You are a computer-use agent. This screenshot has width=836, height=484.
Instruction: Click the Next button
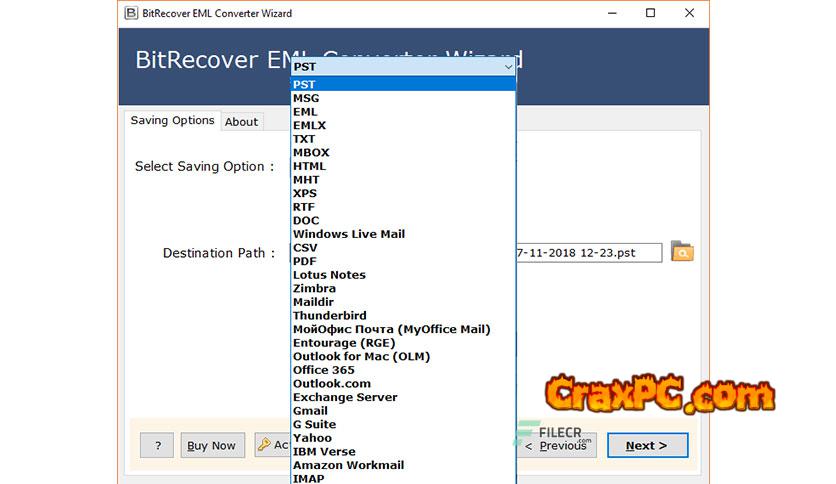(648, 446)
